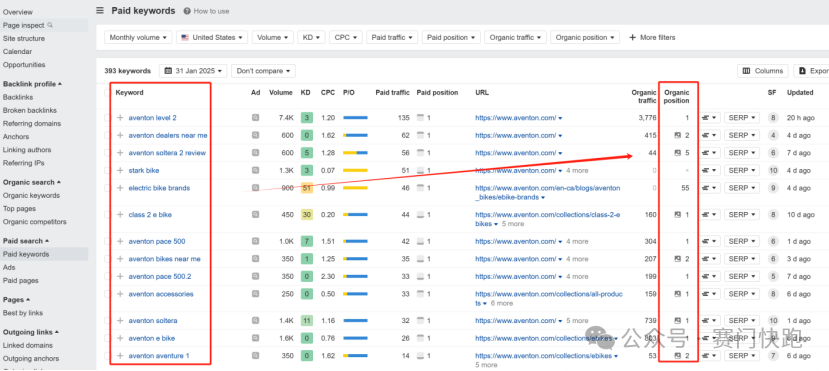This screenshot has height=371, width=829.
Task: Expand the SERP dropdown for aventon dealers near me
Action: click(741, 135)
